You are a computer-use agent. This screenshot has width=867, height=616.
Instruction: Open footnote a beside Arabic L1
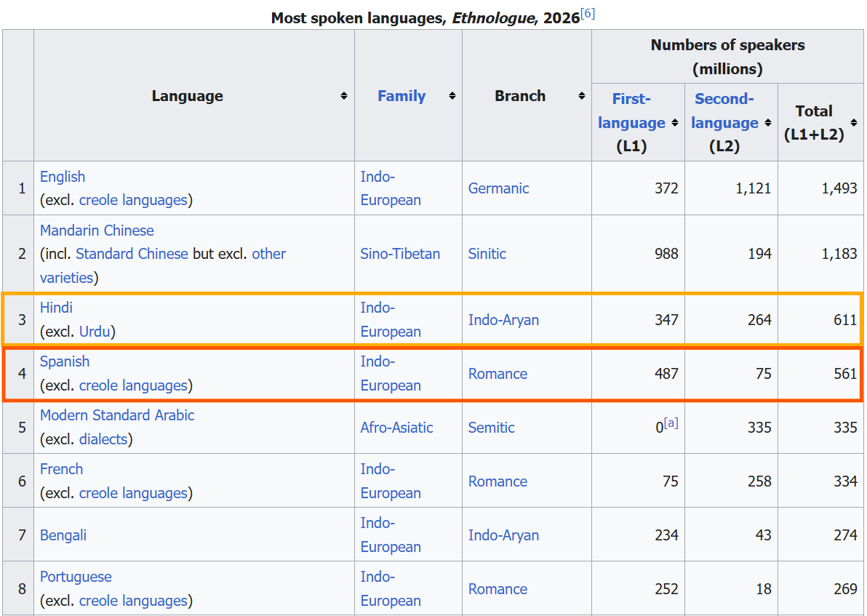[671, 423]
